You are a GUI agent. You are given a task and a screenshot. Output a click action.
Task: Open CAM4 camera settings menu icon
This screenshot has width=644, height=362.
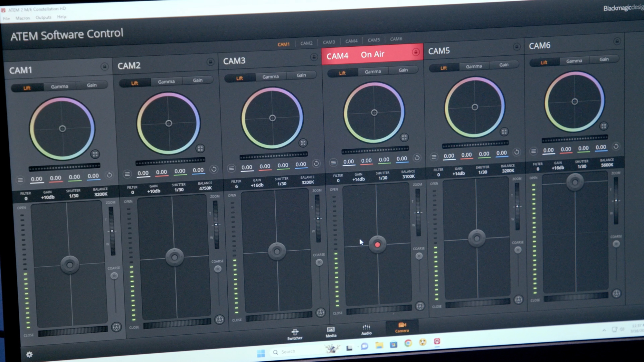click(333, 162)
